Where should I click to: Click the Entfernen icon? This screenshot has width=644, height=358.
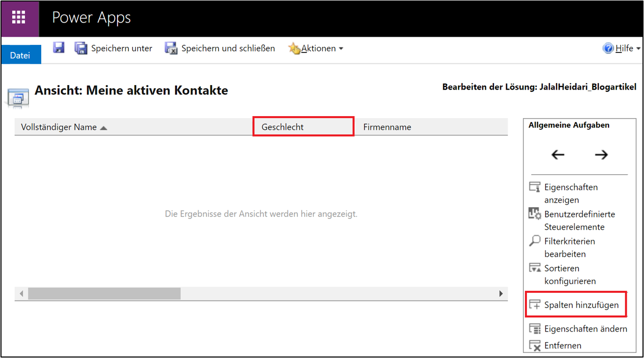click(535, 345)
